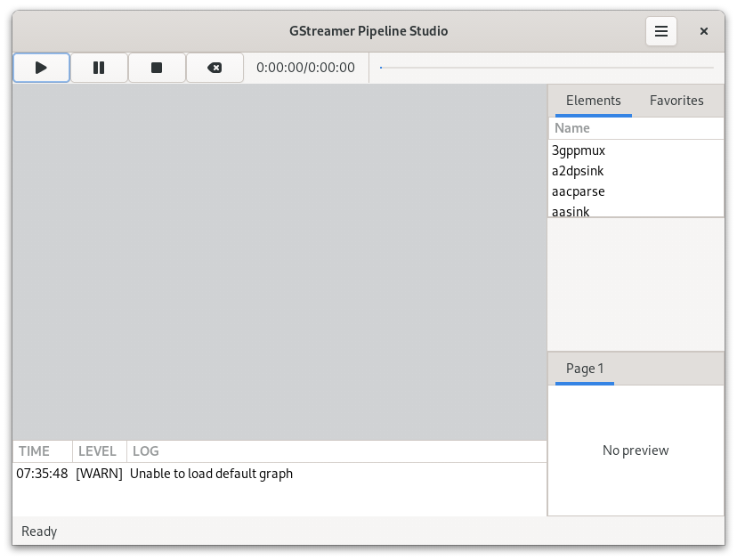The width and height of the screenshot is (737, 560).
Task: Select the aacparse element
Action: point(636,191)
